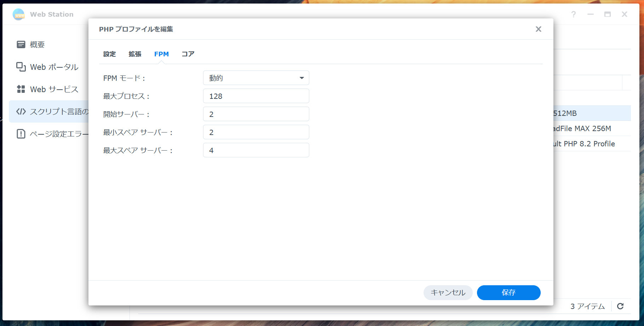Click the Web Station app logo icon
This screenshot has height=326, width=644.
pos(18,15)
